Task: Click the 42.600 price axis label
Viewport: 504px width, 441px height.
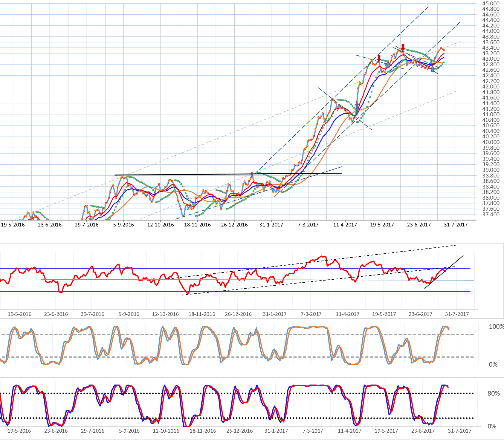Action: click(491, 70)
